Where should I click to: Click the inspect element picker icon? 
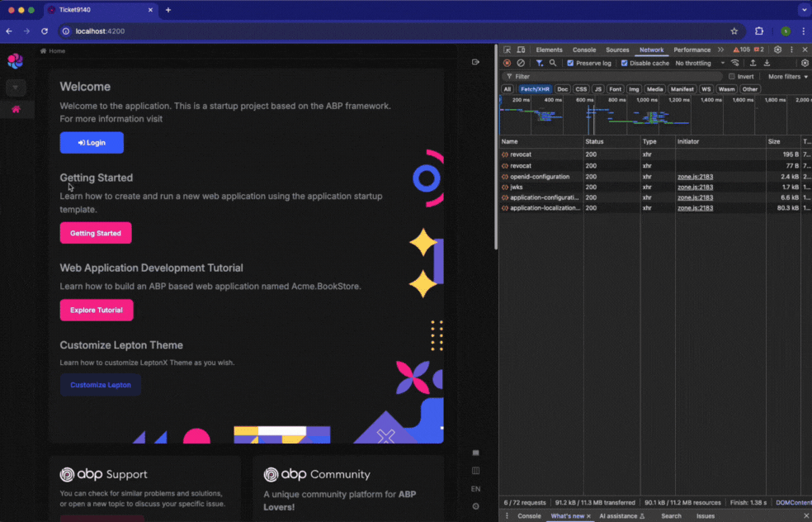(507, 50)
